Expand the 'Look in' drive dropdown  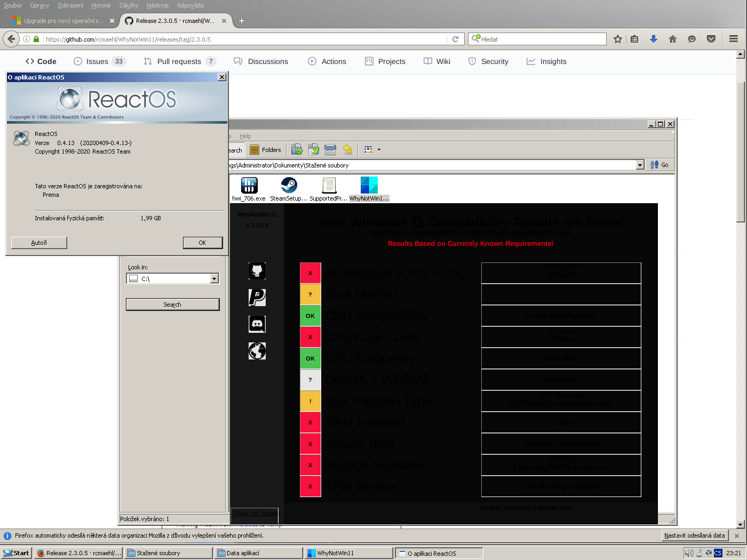point(214,278)
